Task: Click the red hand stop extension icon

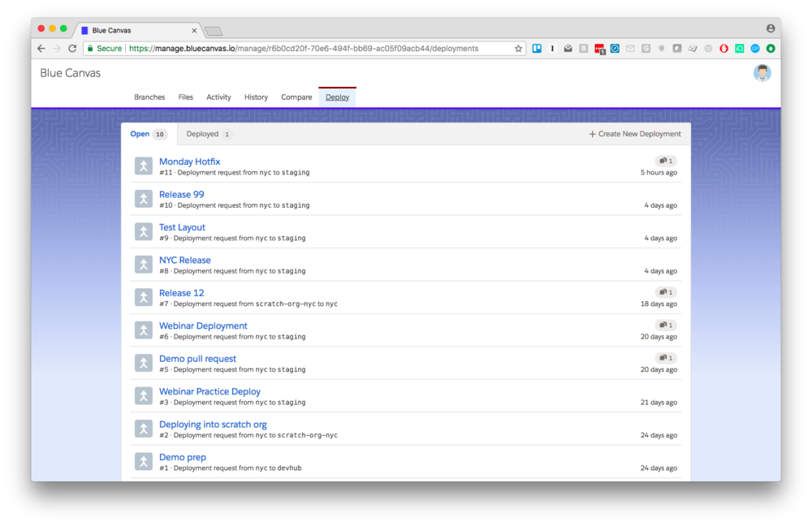Action: pyautogui.click(x=724, y=49)
